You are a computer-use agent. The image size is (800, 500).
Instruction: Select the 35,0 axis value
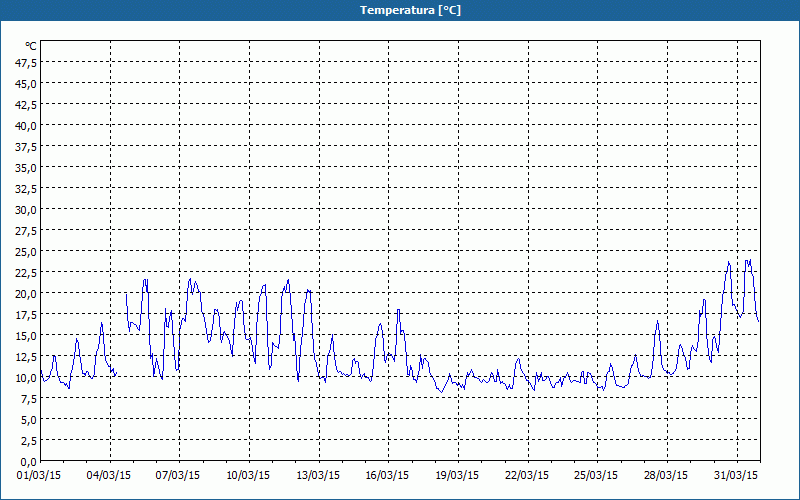point(27,167)
